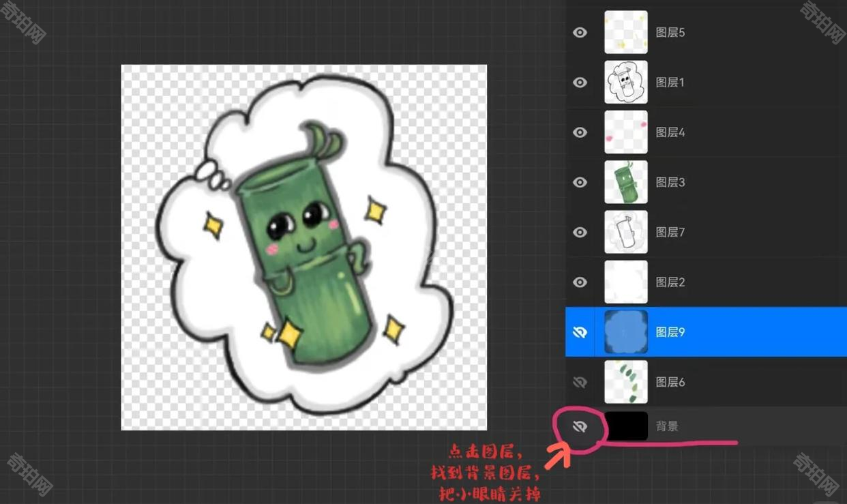Image resolution: width=847 pixels, height=504 pixels.
Task: Click the black 背景 layer color swatch
Action: point(626,426)
